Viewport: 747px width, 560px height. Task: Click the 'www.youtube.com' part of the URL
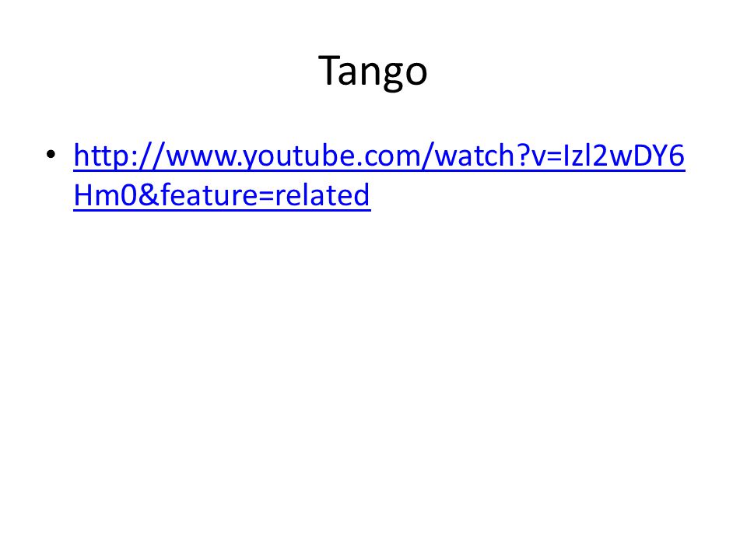point(293,156)
